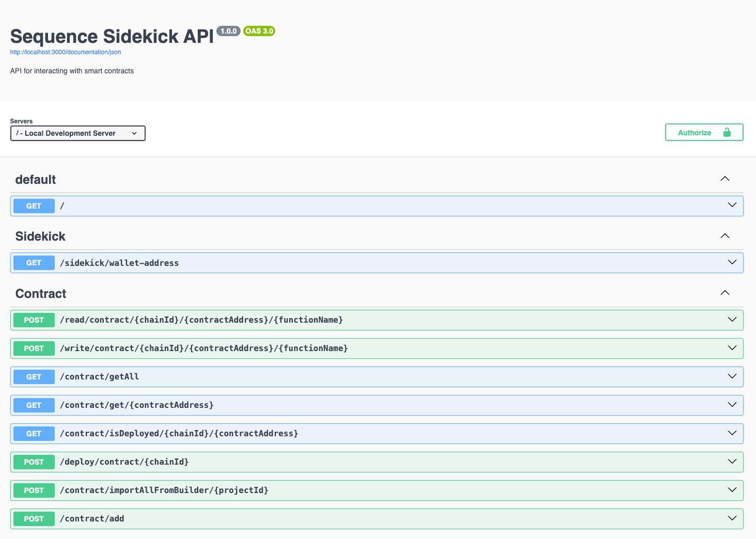The width and height of the screenshot is (756, 539).
Task: Expand the deploy contract endpoint chevron
Action: coord(732,462)
